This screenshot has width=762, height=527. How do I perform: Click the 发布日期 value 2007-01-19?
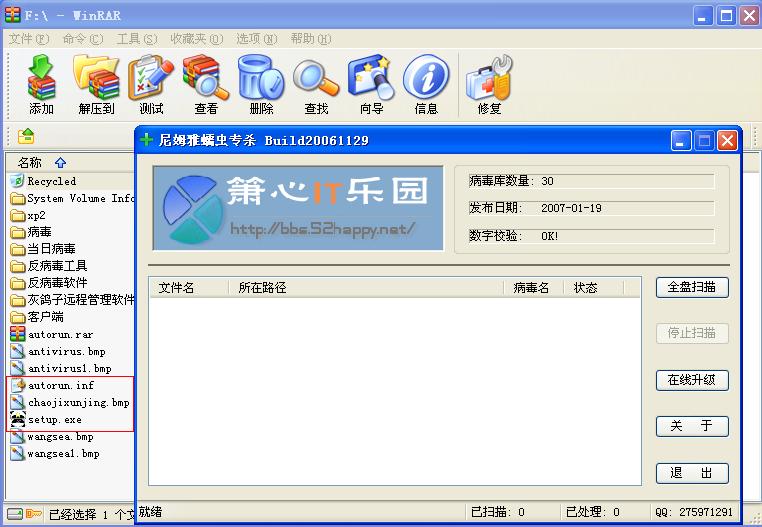(572, 209)
